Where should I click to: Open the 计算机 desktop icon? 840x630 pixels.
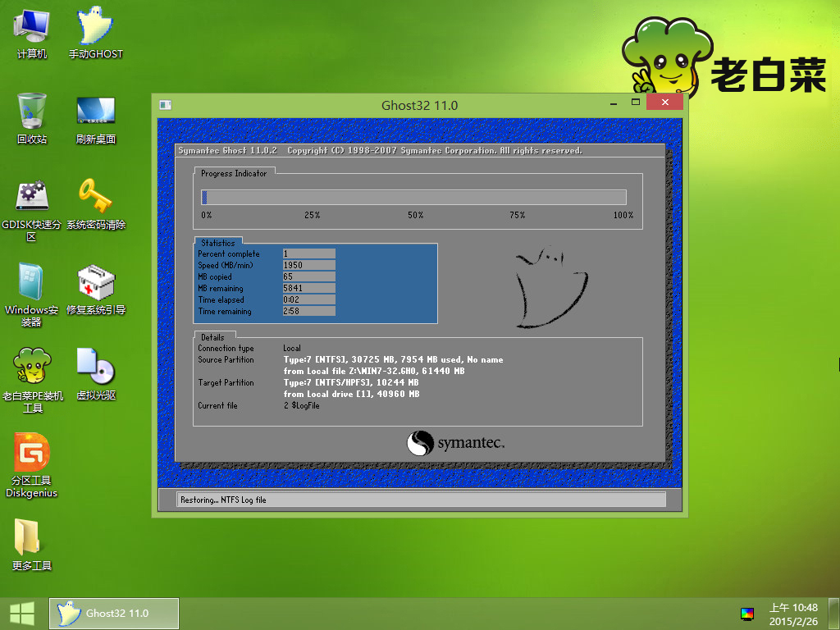coord(32,33)
